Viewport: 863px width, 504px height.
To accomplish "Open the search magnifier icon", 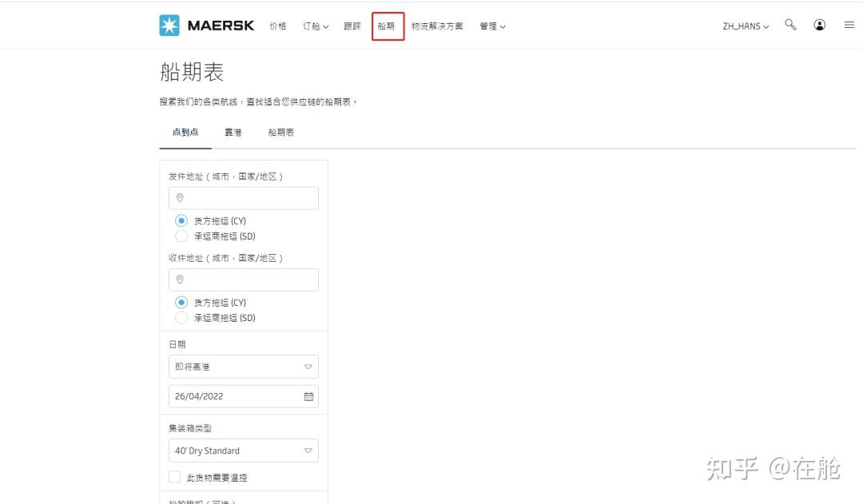I will tap(790, 25).
